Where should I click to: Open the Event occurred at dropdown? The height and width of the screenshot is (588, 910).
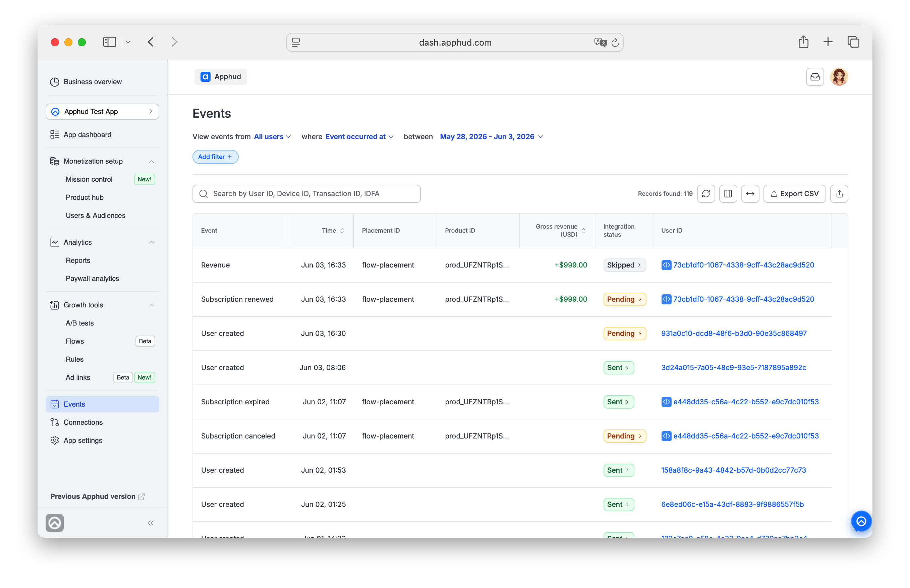(x=359, y=137)
